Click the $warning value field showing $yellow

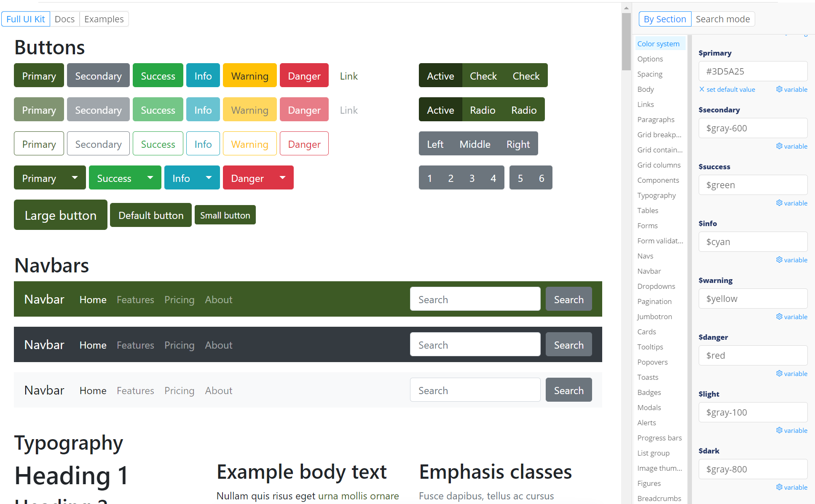click(x=753, y=299)
